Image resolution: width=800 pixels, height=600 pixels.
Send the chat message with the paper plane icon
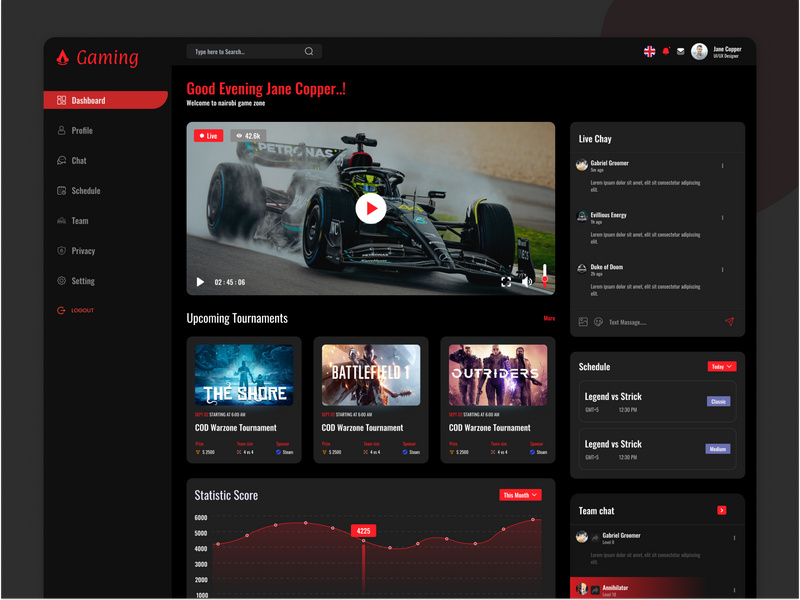[x=729, y=321]
